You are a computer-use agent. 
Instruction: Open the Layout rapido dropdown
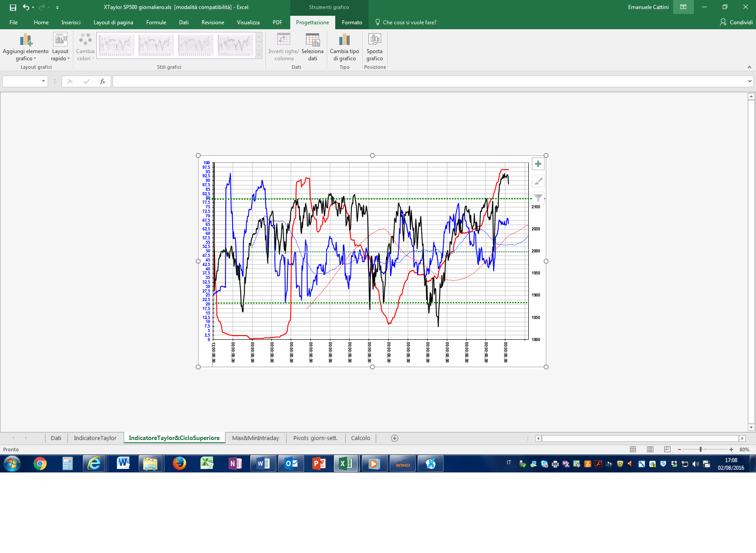click(60, 47)
